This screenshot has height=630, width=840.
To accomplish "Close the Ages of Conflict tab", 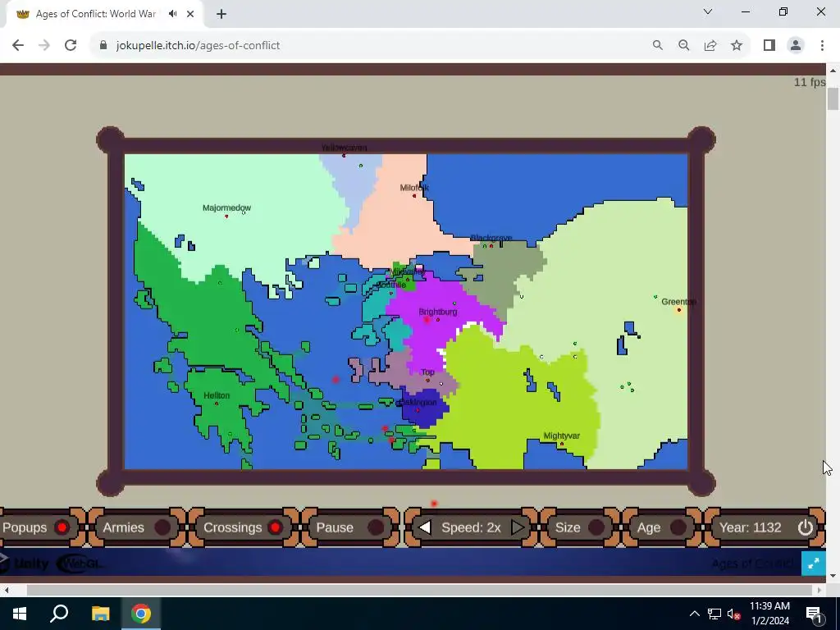I will [190, 14].
